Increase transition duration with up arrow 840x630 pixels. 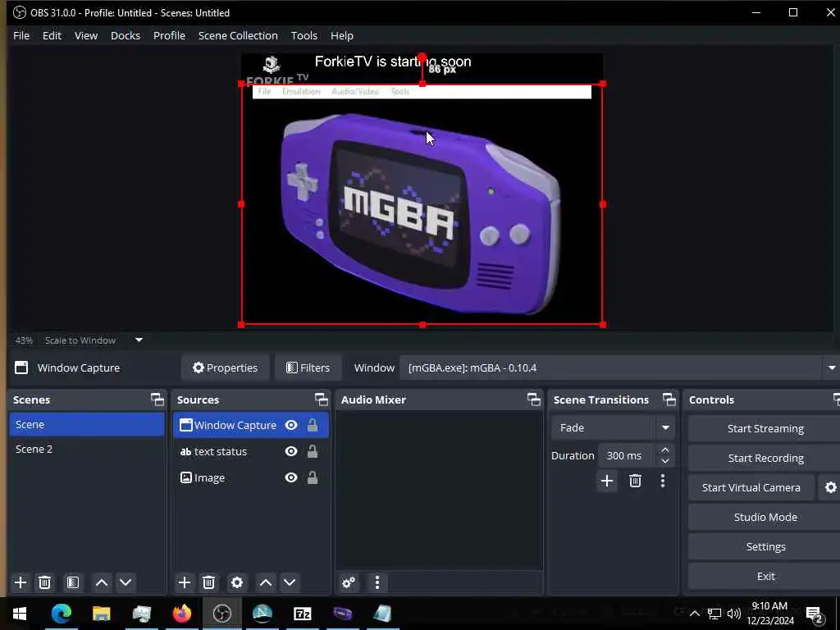[x=664, y=450]
